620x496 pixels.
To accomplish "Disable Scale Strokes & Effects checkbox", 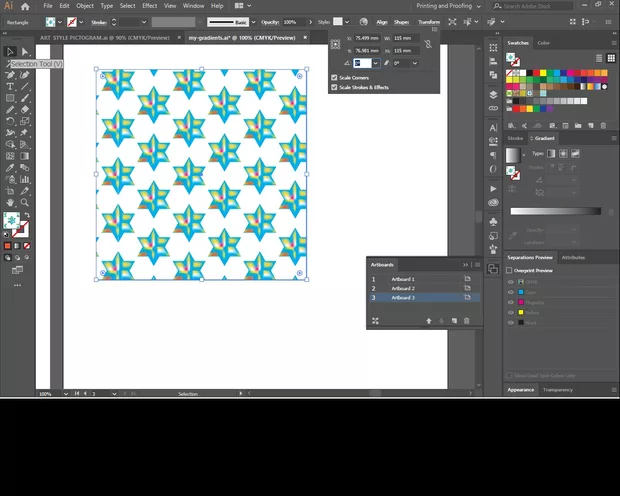I will click(x=334, y=87).
